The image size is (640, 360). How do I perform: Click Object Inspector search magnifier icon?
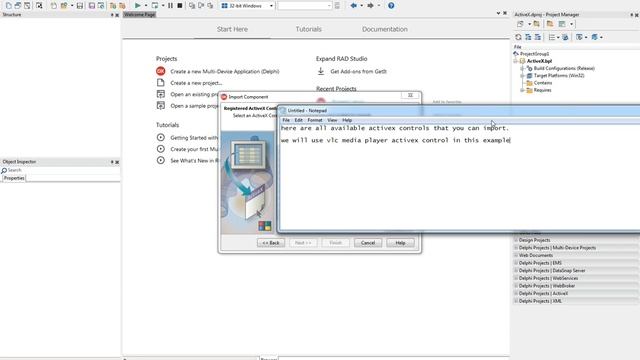[4, 170]
